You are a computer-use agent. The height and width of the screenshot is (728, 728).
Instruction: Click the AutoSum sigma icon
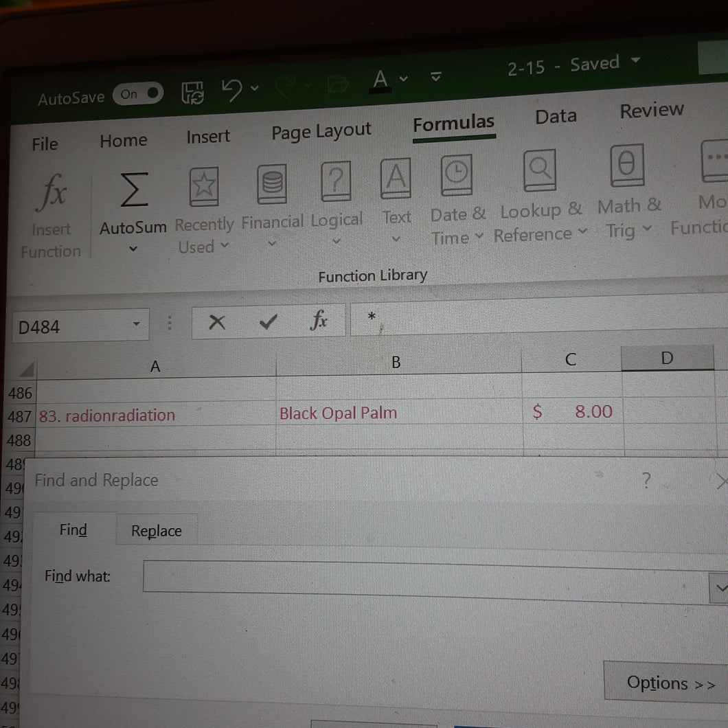(x=134, y=190)
